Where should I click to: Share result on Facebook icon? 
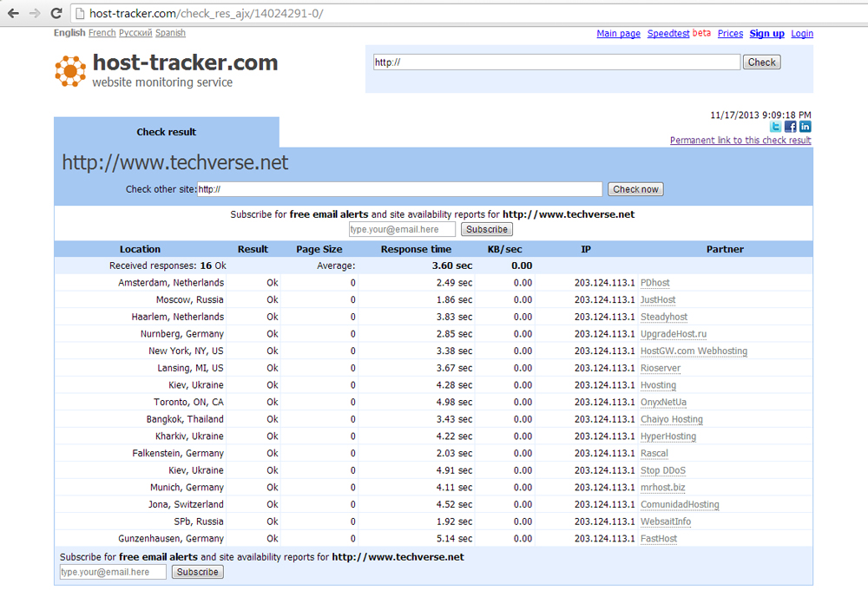(x=791, y=127)
